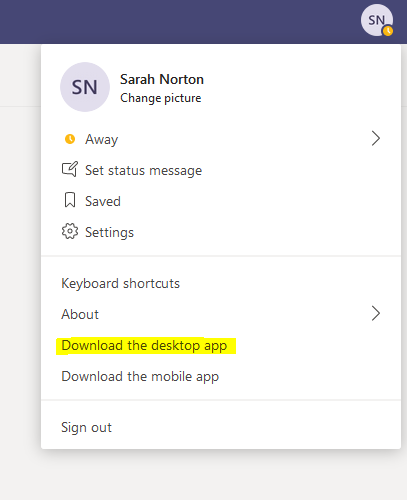The image size is (407, 500).
Task: Click the Settings gear icon
Action: [70, 231]
